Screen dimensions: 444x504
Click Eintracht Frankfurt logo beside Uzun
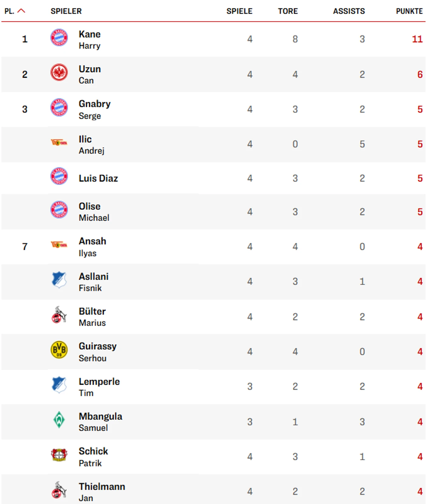click(59, 72)
